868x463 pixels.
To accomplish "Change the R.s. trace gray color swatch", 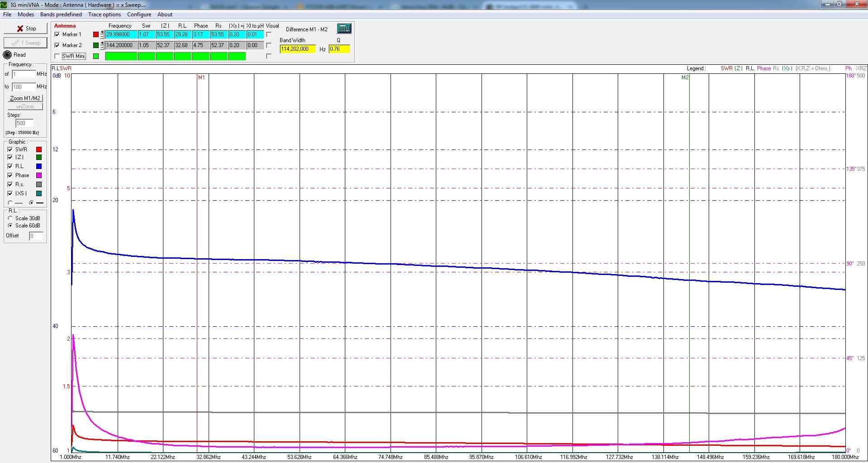I will pyautogui.click(x=39, y=184).
